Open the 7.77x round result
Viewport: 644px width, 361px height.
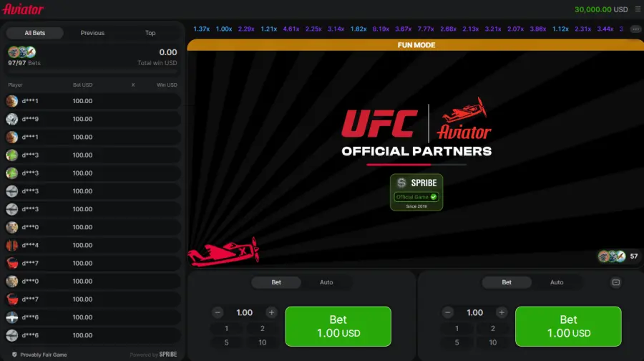426,29
